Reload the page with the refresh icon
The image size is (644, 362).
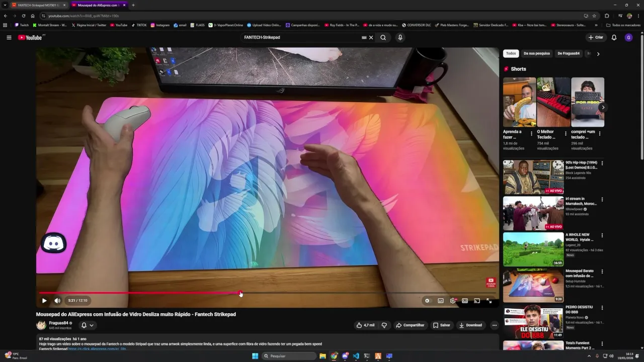[23, 16]
